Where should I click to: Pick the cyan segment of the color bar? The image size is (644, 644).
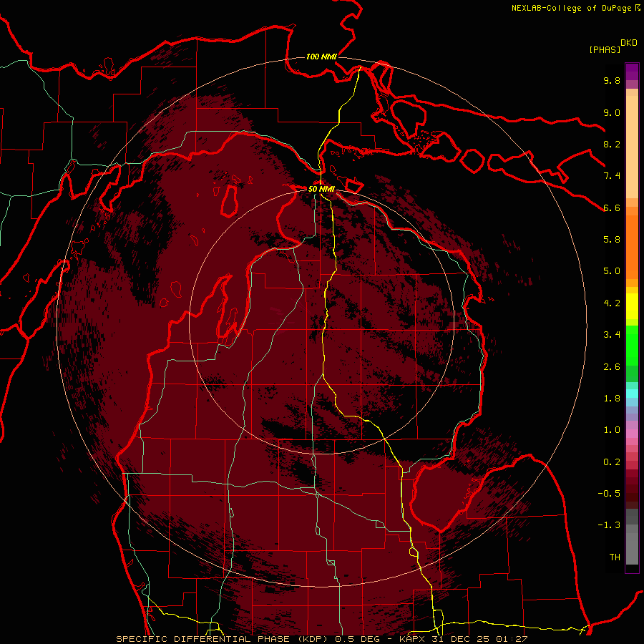pos(632,394)
